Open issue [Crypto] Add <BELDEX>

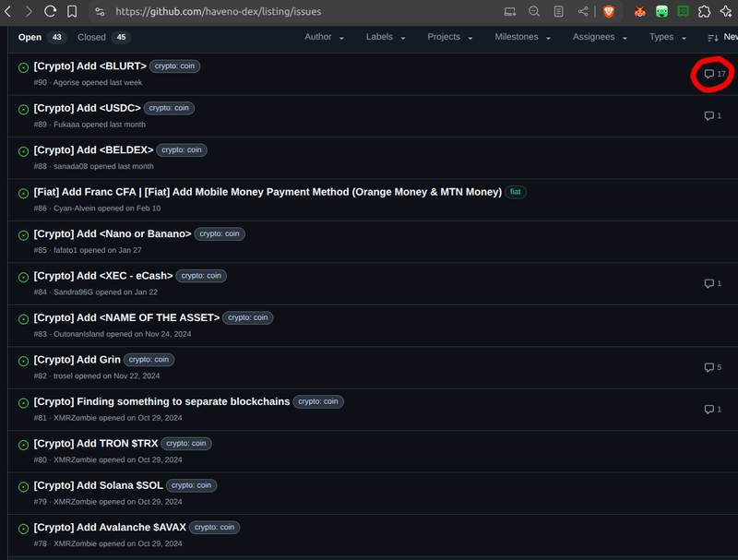pos(93,150)
